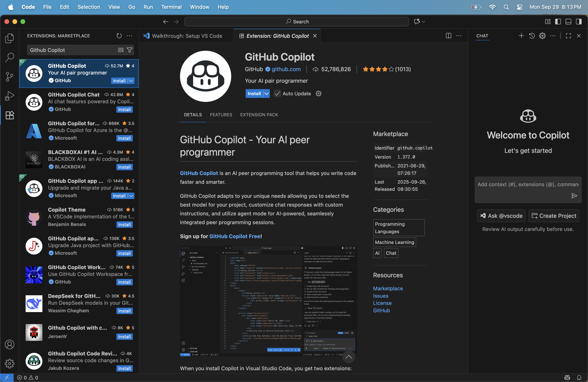Image resolution: width=588 pixels, height=382 pixels.
Task: Expand Install dropdown for GitHub Copilot app modernization
Action: pos(131,196)
